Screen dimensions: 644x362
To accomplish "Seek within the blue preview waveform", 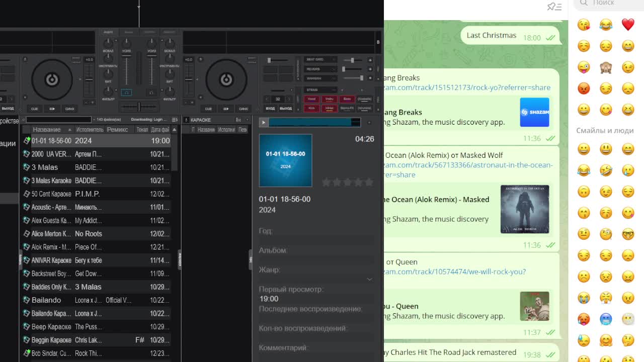I will 314,122.
